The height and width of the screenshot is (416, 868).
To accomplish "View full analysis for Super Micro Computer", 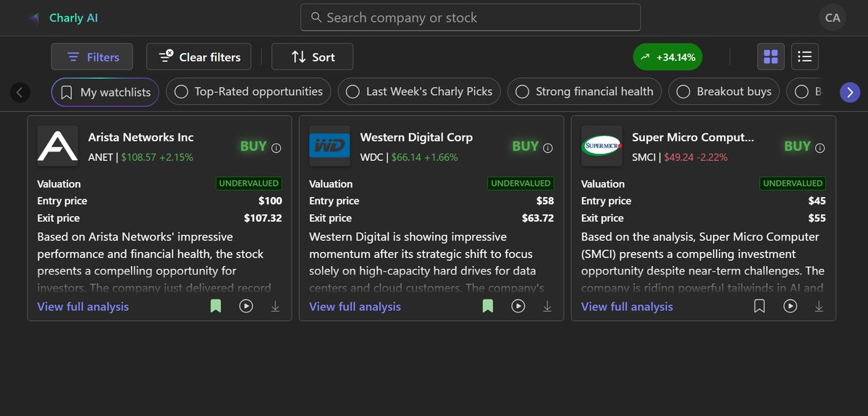I will [x=627, y=307].
